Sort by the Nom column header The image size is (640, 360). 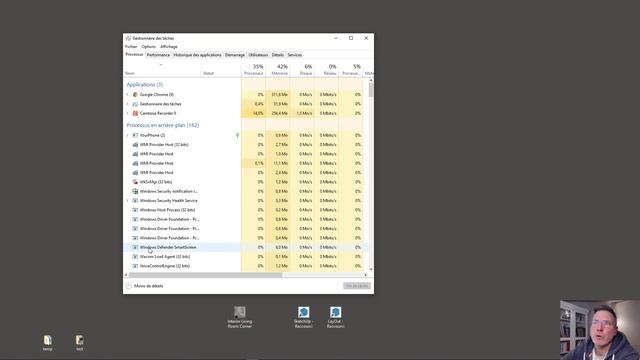tap(162, 69)
